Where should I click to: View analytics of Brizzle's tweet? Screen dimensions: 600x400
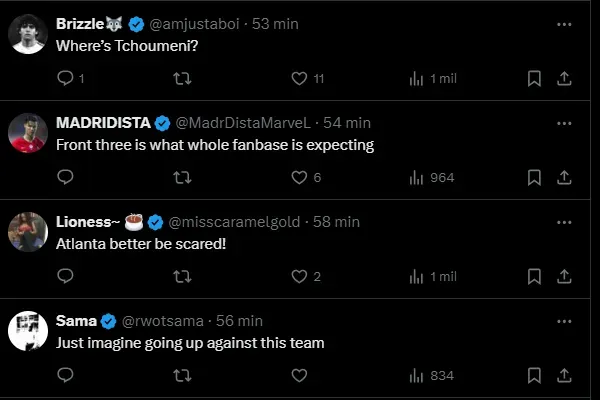coord(418,78)
